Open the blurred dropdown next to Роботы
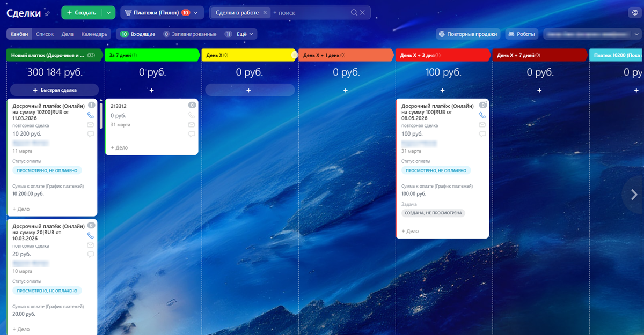 pos(592,34)
